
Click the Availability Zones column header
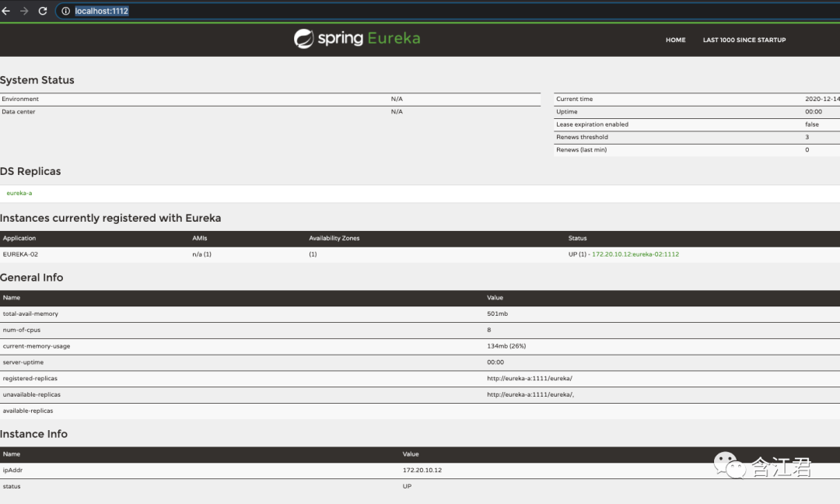tap(334, 238)
